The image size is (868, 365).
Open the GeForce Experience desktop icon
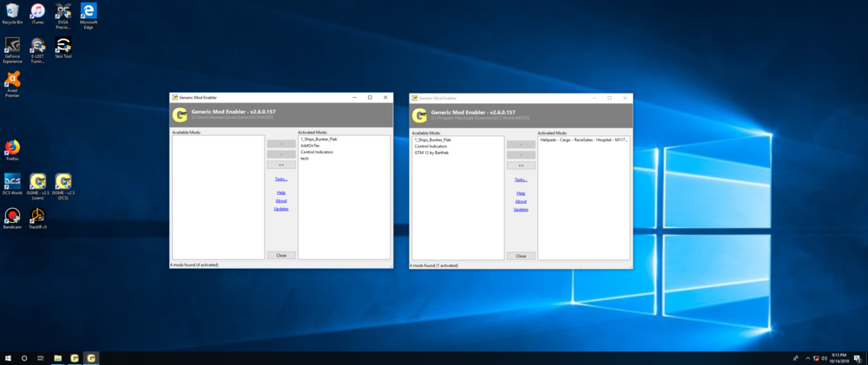(12, 45)
